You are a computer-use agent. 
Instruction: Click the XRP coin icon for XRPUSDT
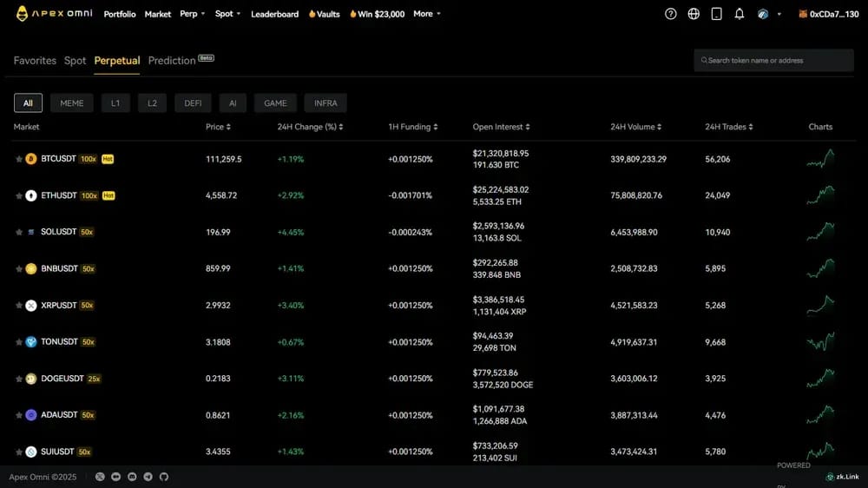[31, 305]
